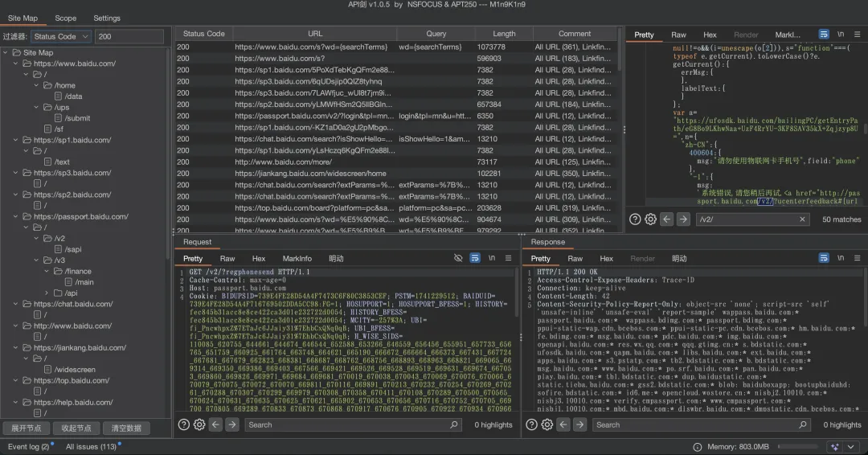Click magnifier icon in Request search field

454,424
